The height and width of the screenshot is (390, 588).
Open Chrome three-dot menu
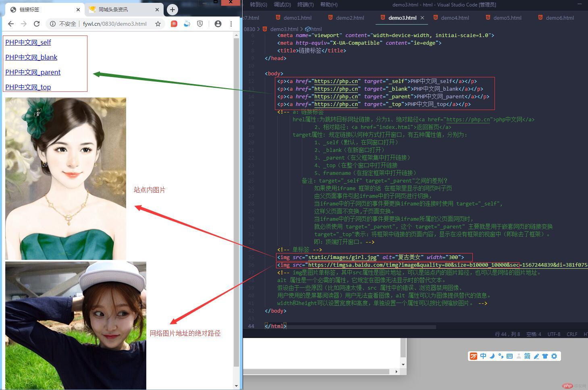(231, 24)
